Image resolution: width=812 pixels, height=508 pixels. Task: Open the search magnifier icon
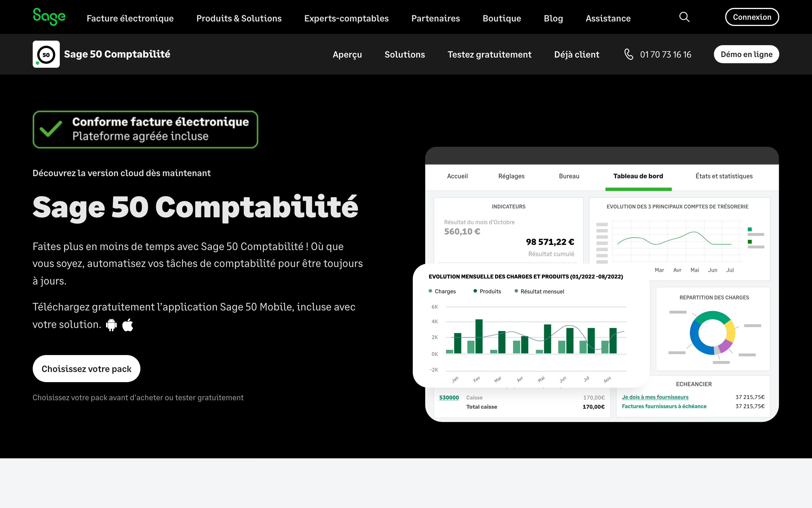[x=684, y=17]
